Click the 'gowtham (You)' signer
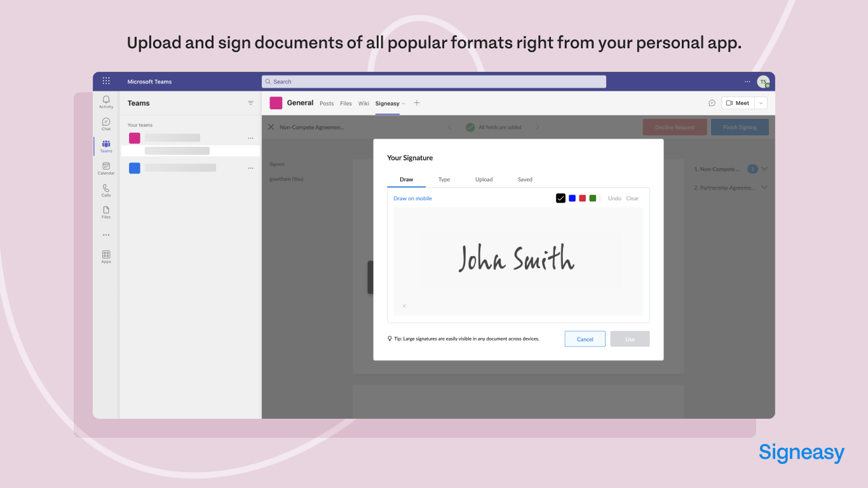This screenshot has height=488, width=868. click(x=287, y=179)
